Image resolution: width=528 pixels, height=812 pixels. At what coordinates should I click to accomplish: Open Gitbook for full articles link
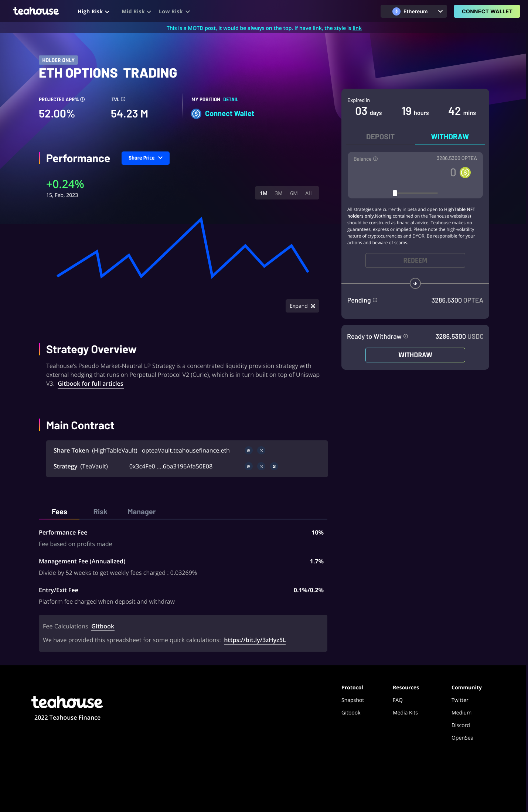pyautogui.click(x=91, y=384)
